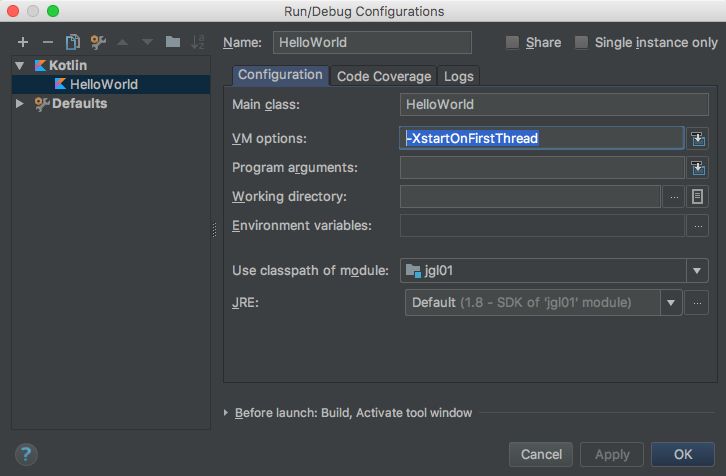Screen dimensions: 726x476
Task: Move configuration down arrow
Action: (147, 42)
